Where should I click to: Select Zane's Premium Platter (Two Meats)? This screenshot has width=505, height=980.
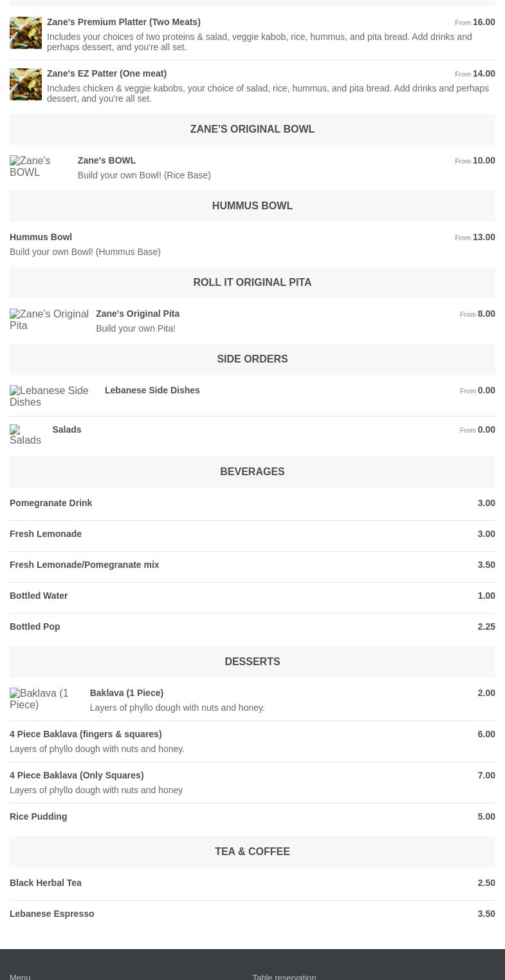124,22
